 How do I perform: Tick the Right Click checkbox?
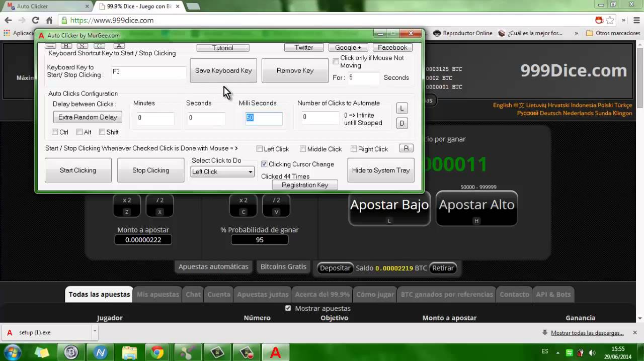click(x=354, y=149)
